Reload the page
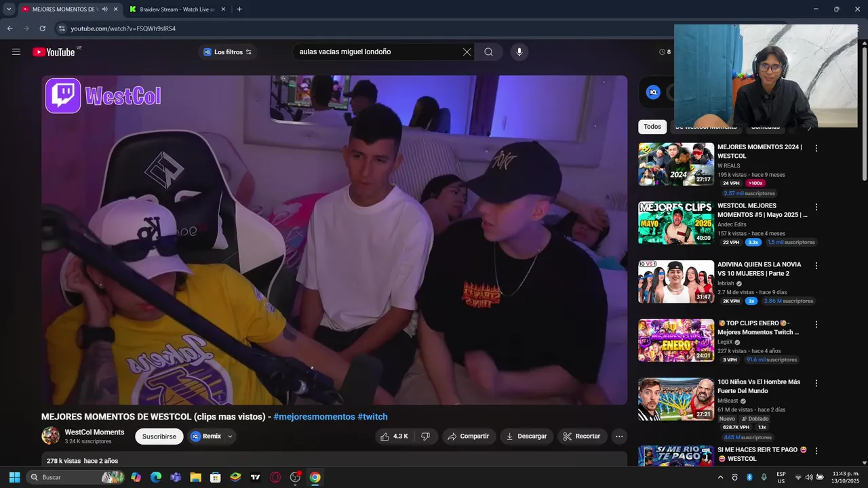 click(x=42, y=28)
